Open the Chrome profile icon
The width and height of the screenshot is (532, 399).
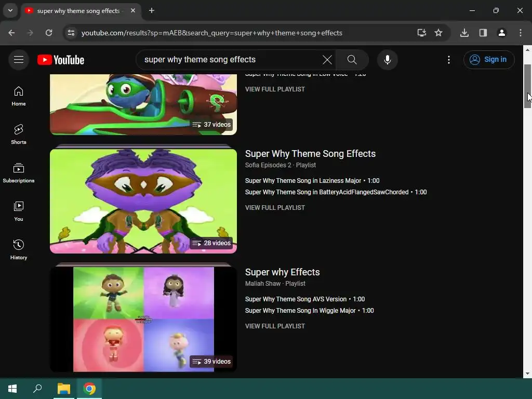502,33
